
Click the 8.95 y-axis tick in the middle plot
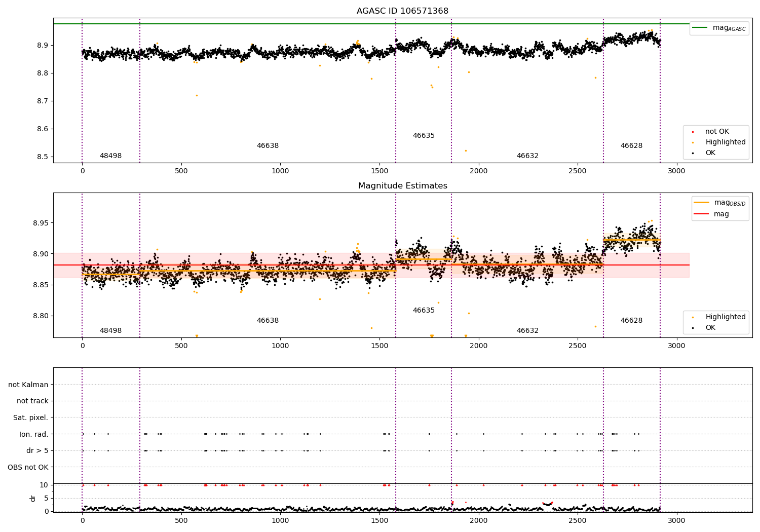point(41,223)
